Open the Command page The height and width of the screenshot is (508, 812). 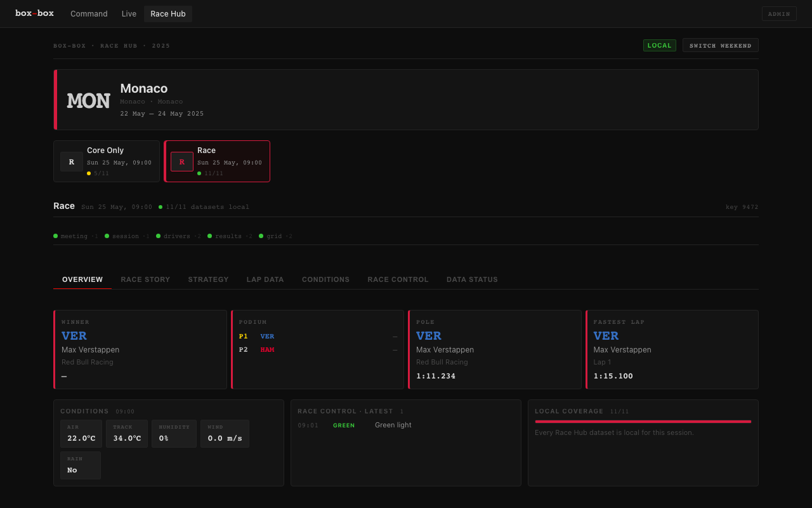pyautogui.click(x=89, y=14)
